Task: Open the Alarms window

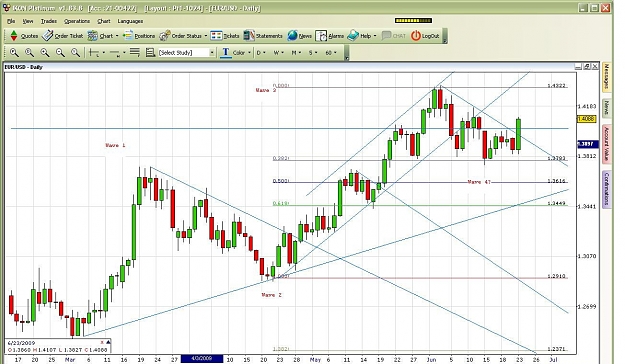Action: (x=330, y=36)
